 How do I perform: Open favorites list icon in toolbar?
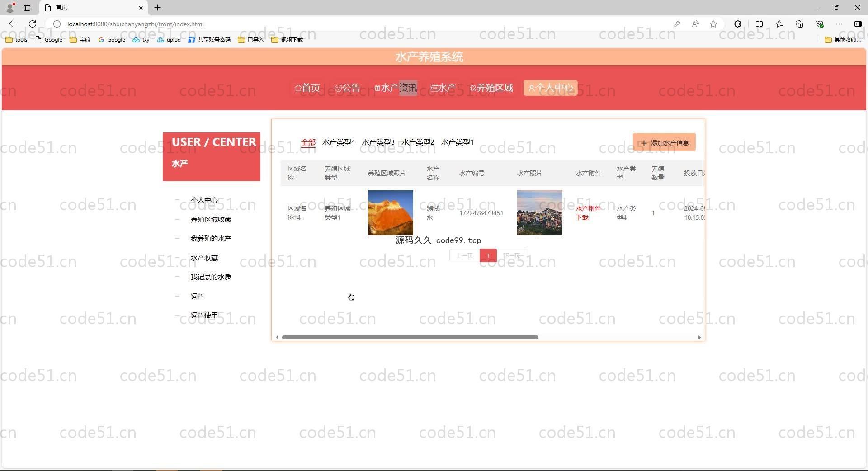click(779, 24)
